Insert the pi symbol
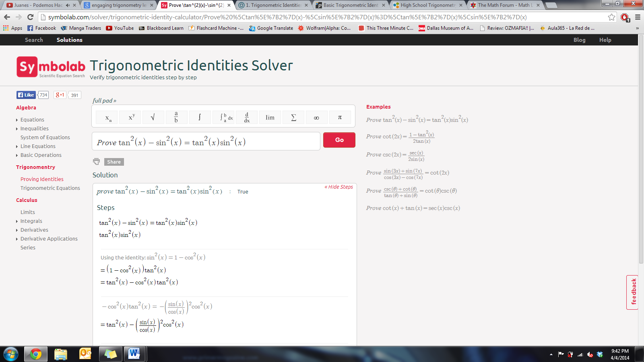The height and width of the screenshot is (362, 644). [x=340, y=117]
